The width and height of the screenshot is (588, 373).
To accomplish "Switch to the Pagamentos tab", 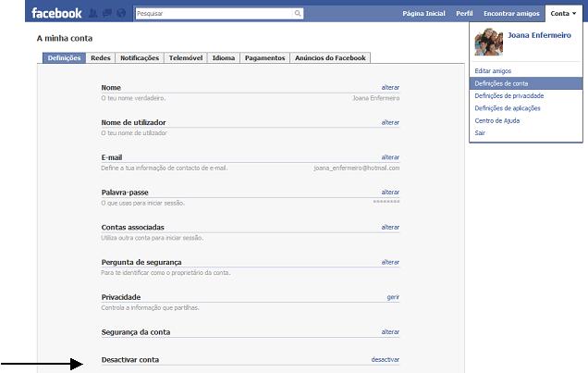I will tap(264, 57).
